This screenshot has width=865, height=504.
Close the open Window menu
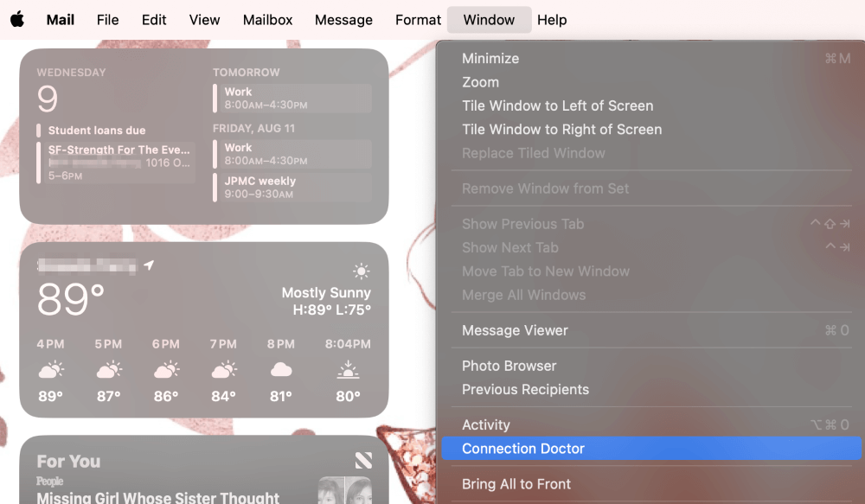[489, 20]
